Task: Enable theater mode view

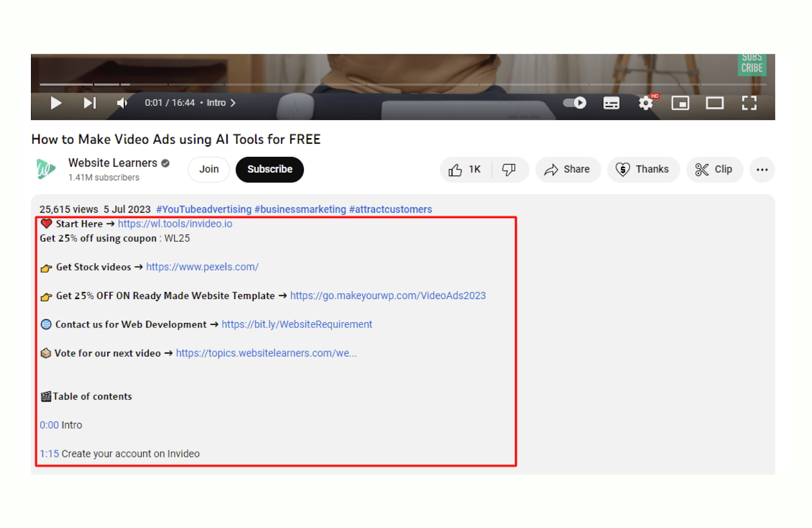Action: [715, 103]
